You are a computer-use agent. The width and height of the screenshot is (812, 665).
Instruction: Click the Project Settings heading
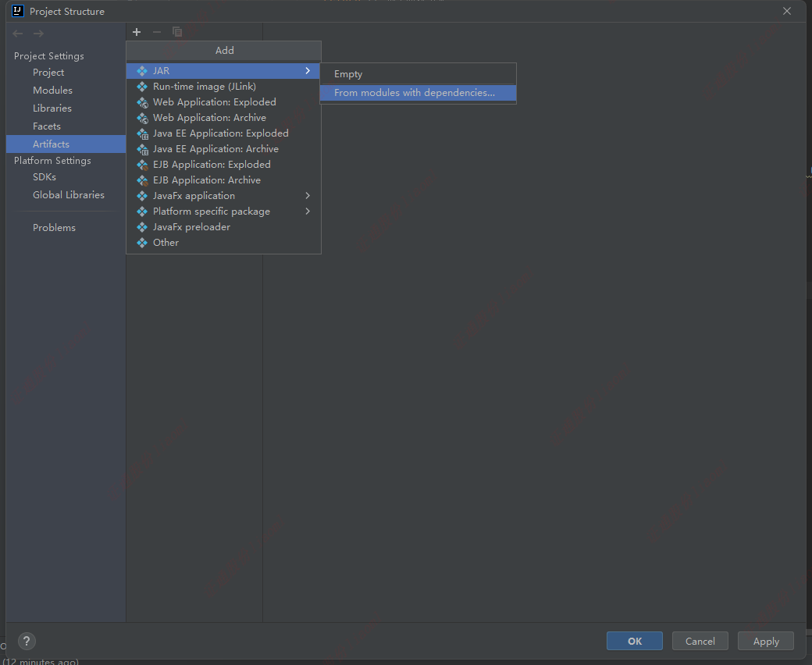[48, 56]
